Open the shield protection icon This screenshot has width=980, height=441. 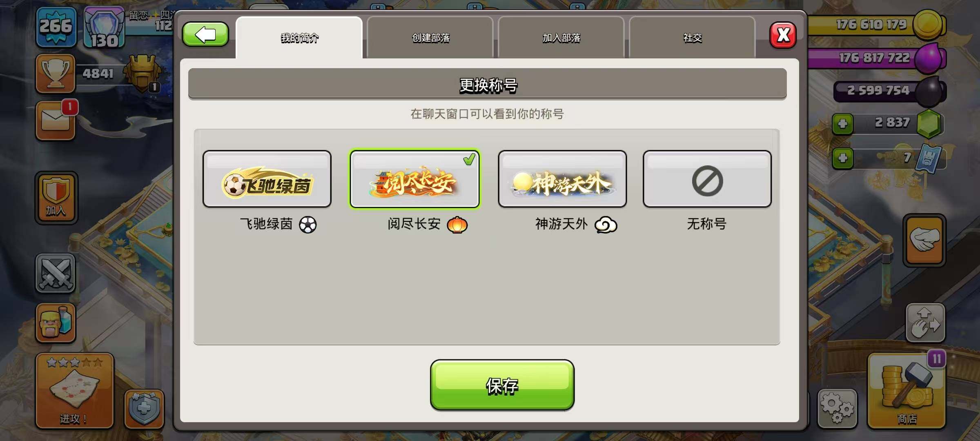[x=144, y=409]
